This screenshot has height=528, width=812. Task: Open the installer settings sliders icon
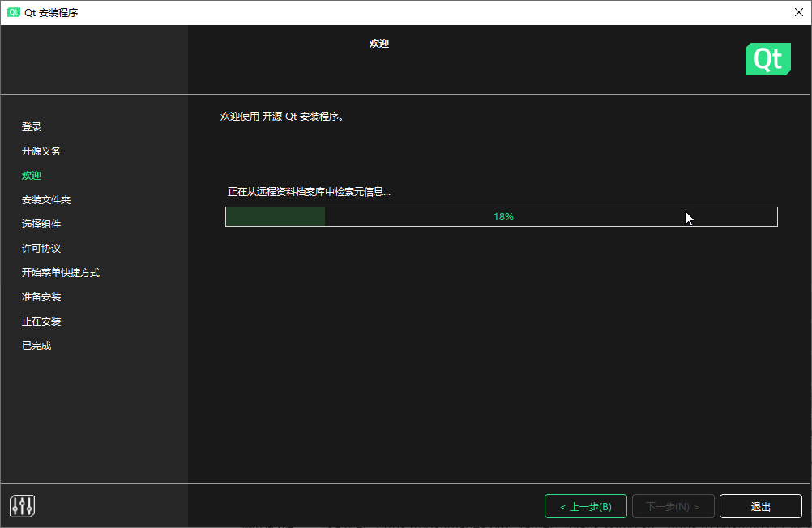click(x=22, y=506)
